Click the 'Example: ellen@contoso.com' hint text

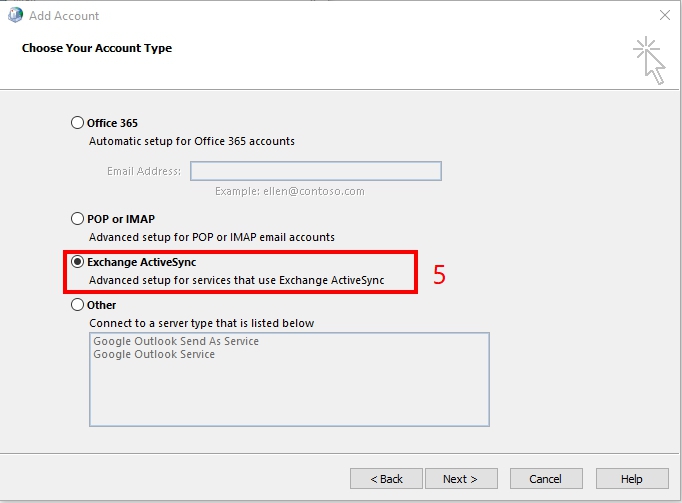(290, 191)
